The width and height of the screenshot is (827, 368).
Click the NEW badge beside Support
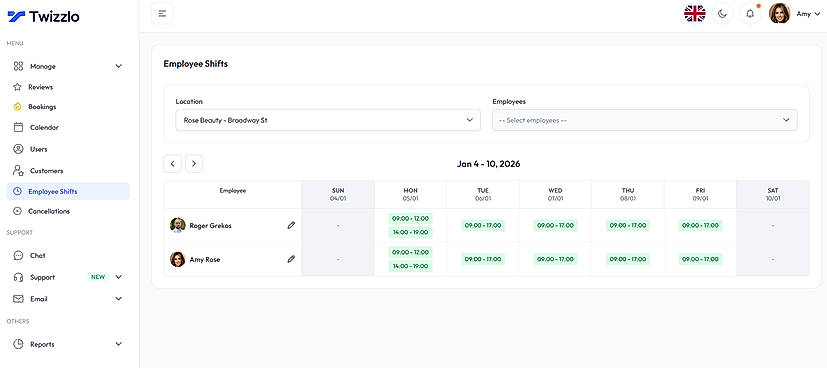pos(98,277)
